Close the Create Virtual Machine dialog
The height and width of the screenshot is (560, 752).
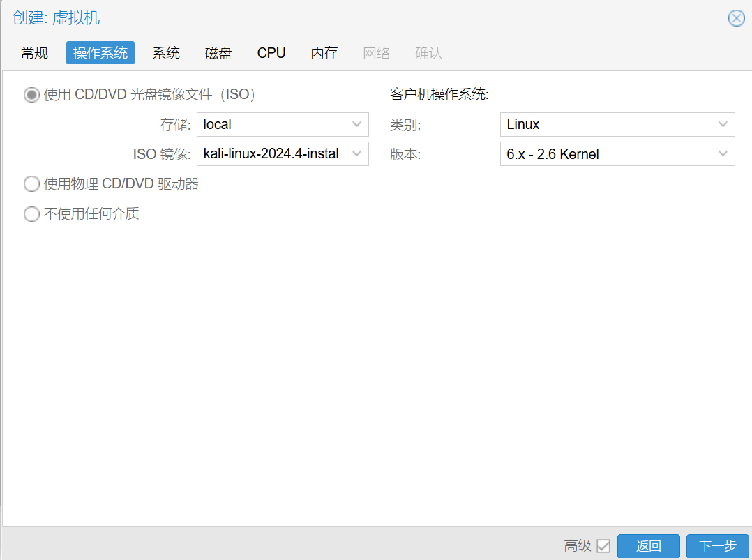click(736, 18)
